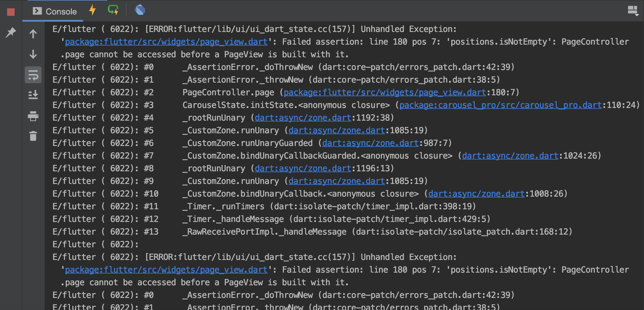Screen dimensions: 644x310
Task: Toggle soft-wrap for console lines
Action: click(x=33, y=75)
